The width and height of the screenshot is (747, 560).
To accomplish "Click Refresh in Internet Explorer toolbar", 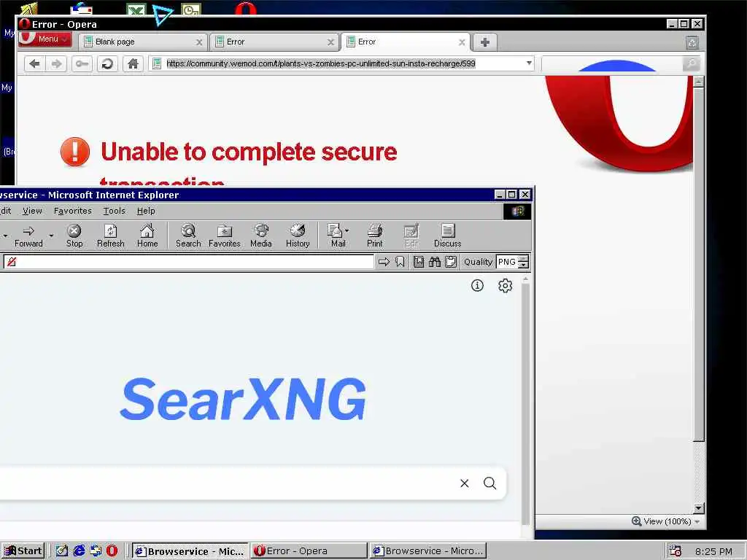I will (x=111, y=236).
